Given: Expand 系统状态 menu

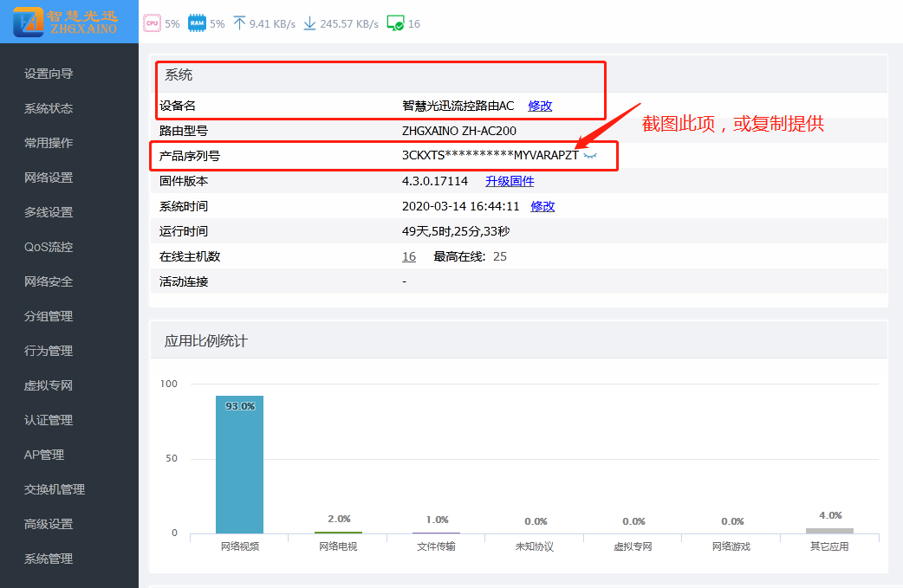Looking at the screenshot, I should tap(49, 108).
